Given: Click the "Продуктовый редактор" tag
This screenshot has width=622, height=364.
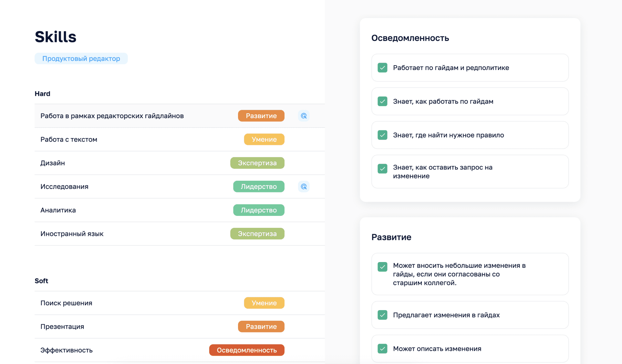Looking at the screenshot, I should pos(81,58).
